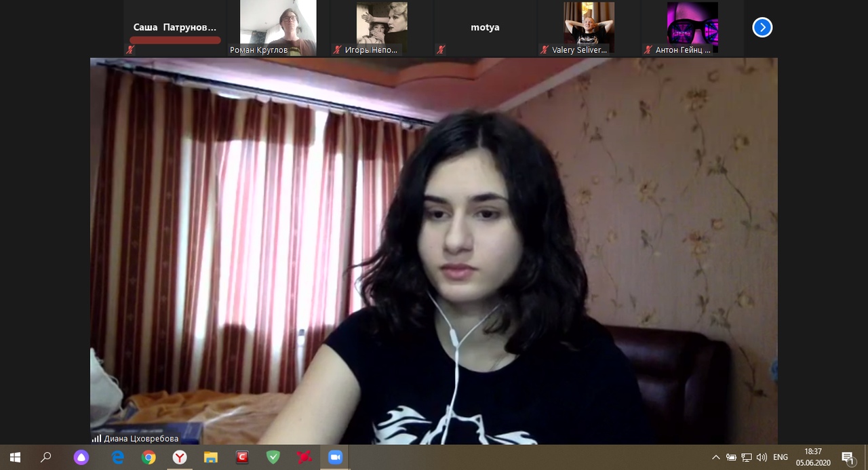Open the green shield security app
The width and height of the screenshot is (868, 470).
(273, 458)
